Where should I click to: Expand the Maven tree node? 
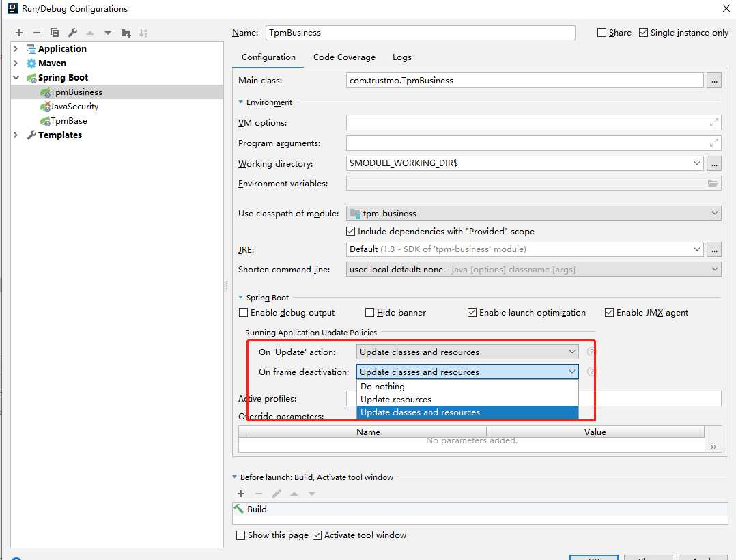tap(16, 64)
